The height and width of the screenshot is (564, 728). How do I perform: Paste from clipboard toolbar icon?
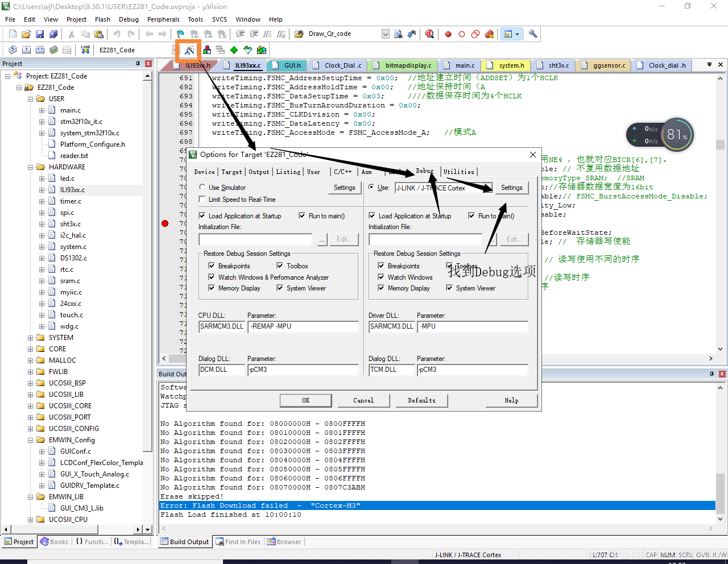coord(99,34)
